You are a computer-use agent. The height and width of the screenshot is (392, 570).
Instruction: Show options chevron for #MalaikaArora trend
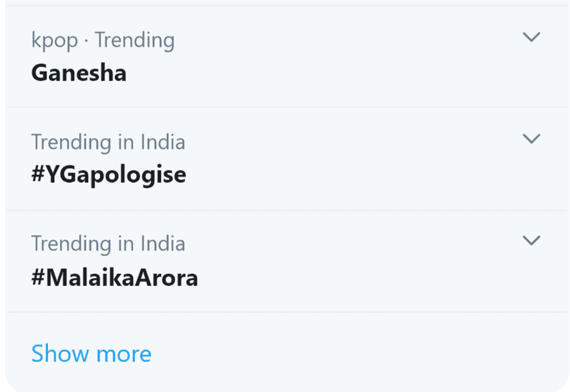pos(531,241)
